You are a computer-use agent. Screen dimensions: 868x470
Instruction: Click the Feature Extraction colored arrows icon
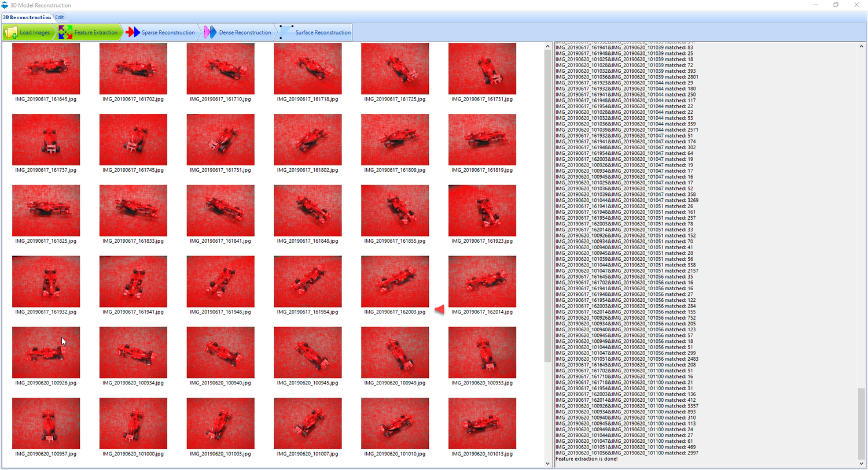click(65, 32)
